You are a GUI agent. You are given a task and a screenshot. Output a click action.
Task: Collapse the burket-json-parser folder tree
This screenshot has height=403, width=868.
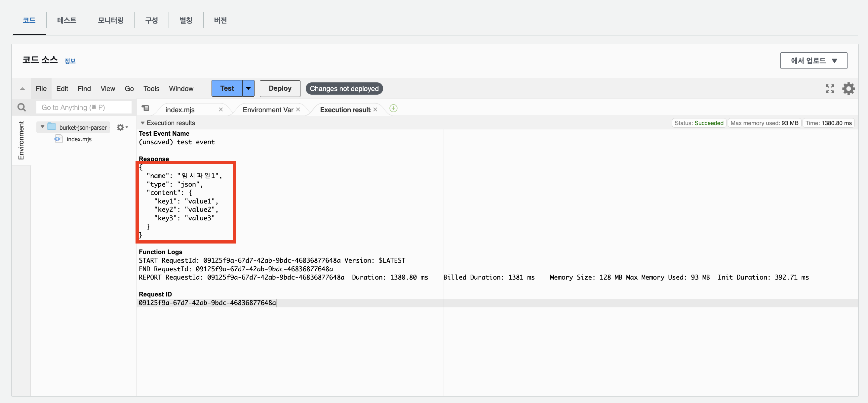click(42, 127)
